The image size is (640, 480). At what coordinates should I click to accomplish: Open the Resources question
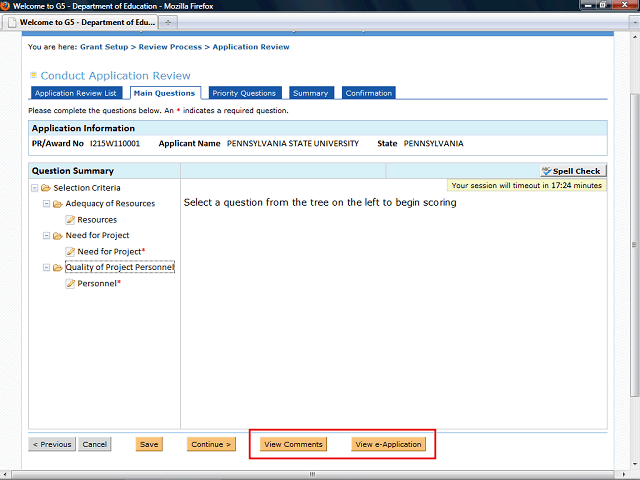[97, 220]
